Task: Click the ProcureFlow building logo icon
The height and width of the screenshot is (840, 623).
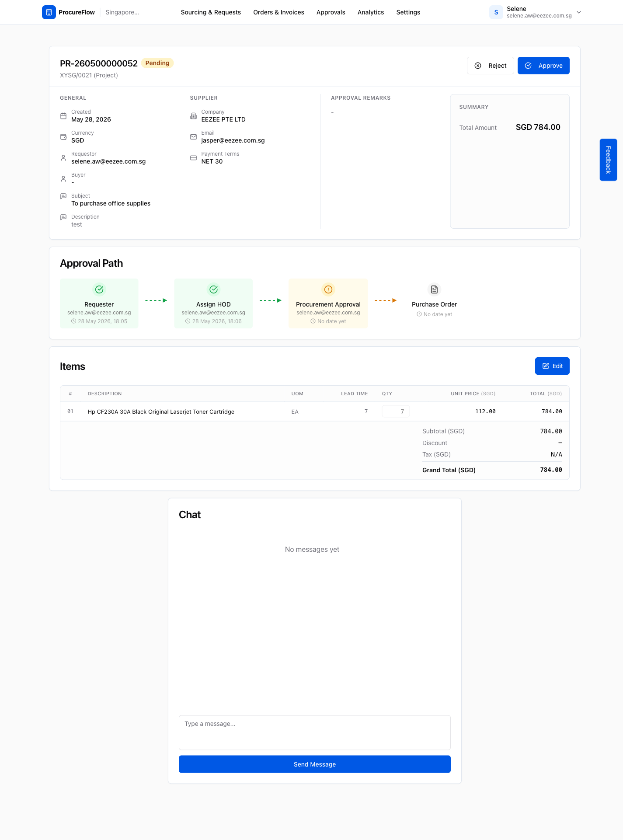Action: [x=49, y=12]
